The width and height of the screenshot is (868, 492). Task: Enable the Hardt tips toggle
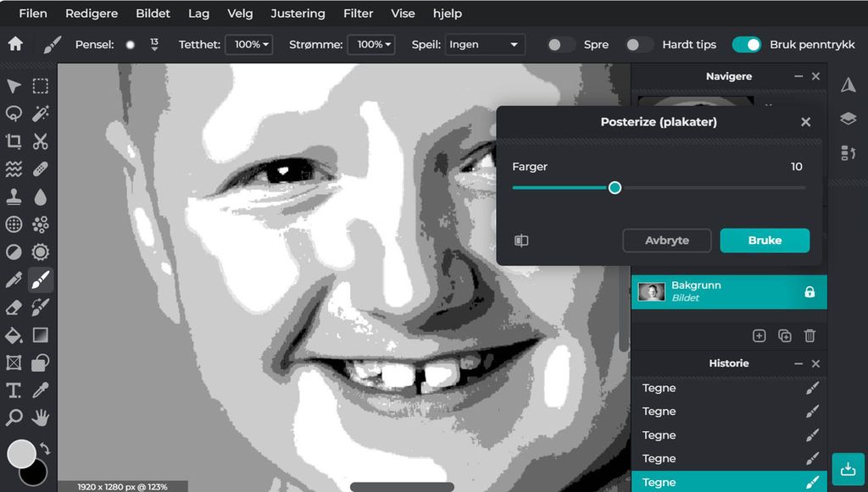click(639, 44)
